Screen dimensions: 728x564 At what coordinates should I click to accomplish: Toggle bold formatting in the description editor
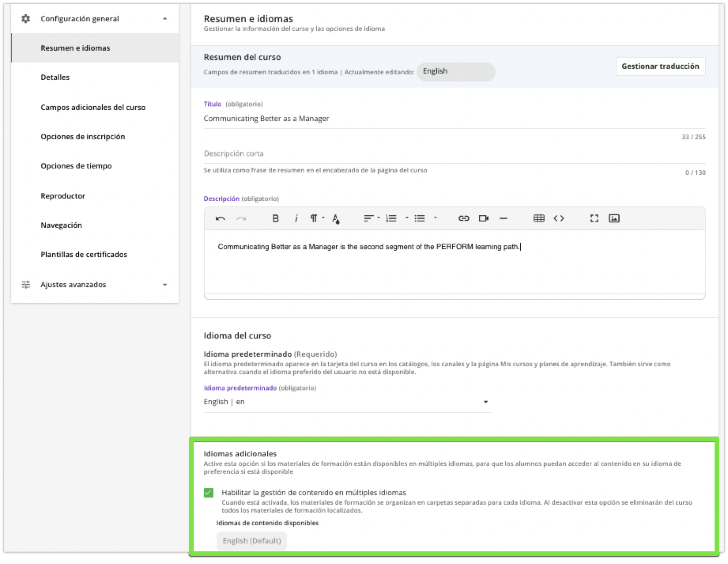pos(275,218)
